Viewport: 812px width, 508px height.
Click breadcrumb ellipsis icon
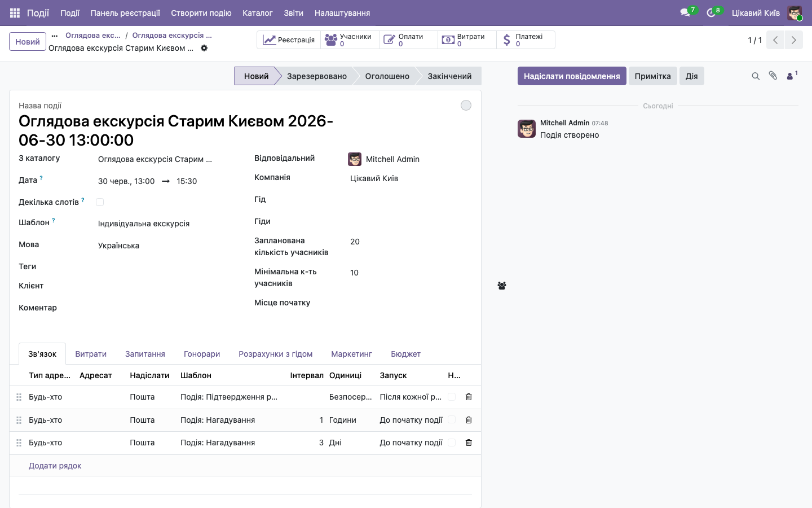tap(55, 36)
